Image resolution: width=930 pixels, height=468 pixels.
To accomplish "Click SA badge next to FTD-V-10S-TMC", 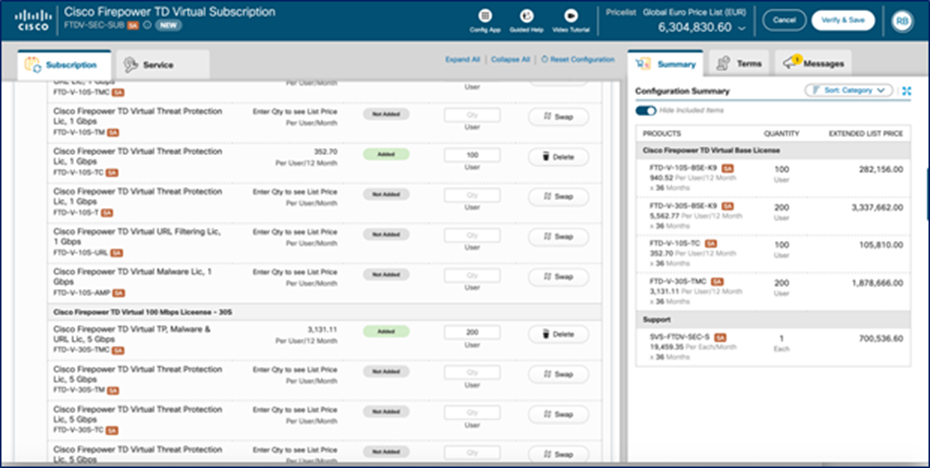I will pos(119,93).
